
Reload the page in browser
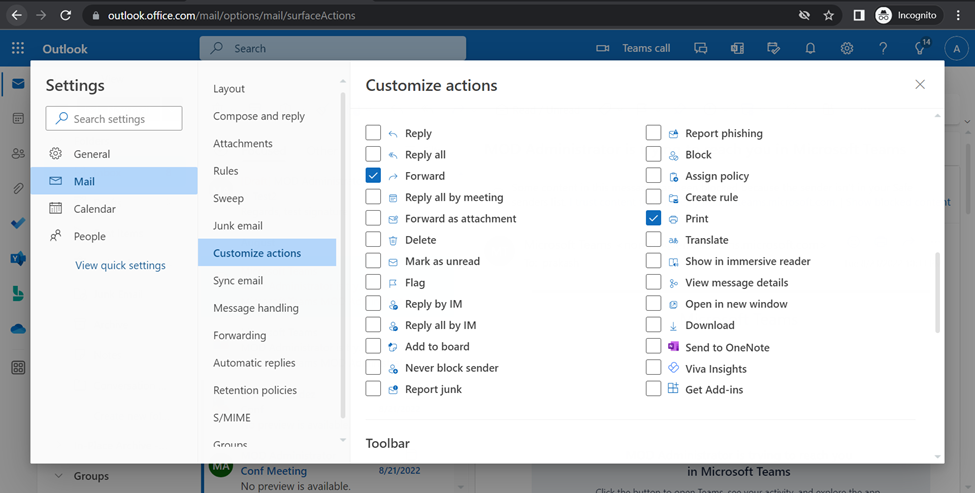pos(66,15)
